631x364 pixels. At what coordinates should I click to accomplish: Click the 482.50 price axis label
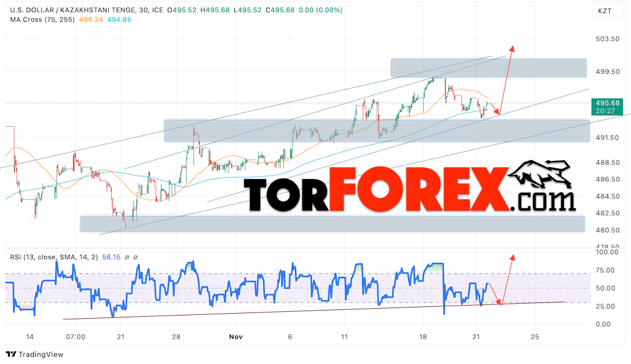pyautogui.click(x=607, y=214)
